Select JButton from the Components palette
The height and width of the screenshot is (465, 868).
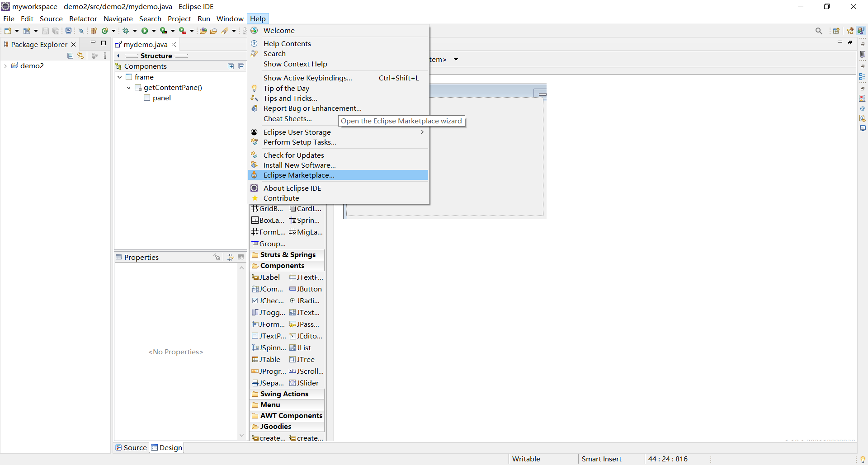tap(306, 289)
